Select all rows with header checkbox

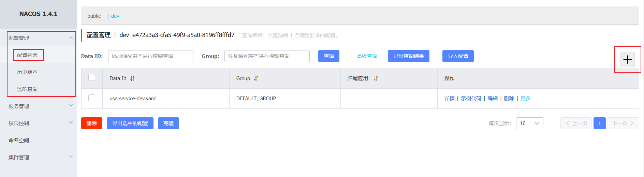pos(92,78)
